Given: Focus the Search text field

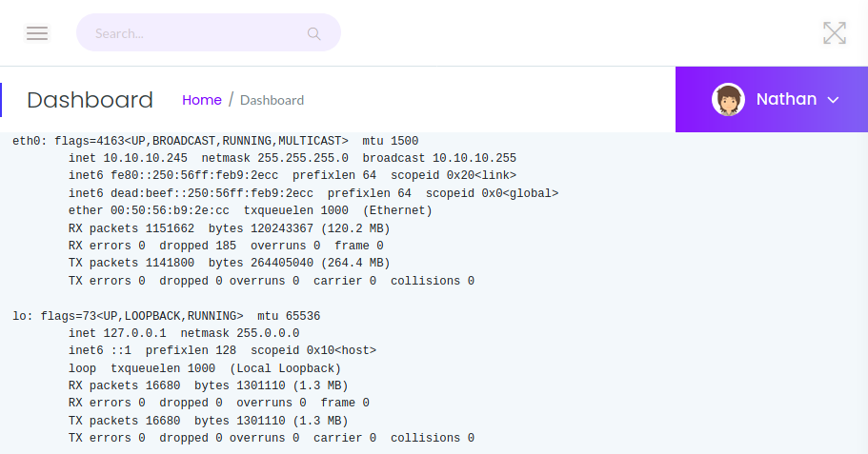Looking at the screenshot, I should 195,33.
